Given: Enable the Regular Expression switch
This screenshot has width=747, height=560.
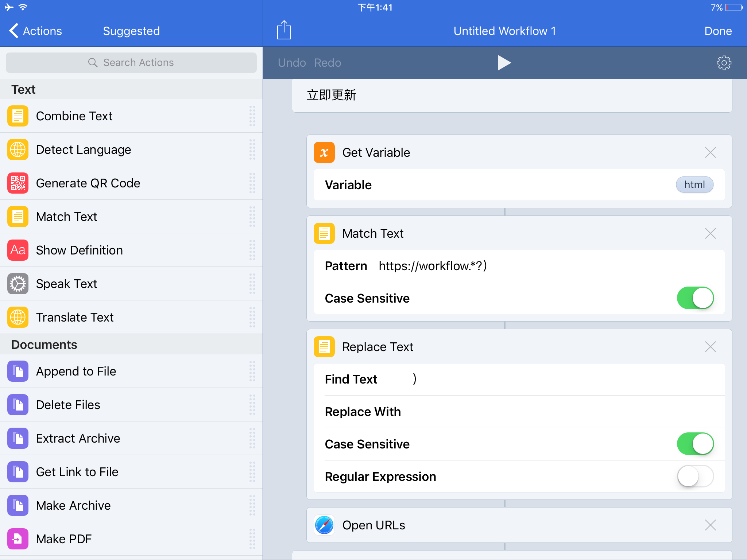Looking at the screenshot, I should point(695,477).
